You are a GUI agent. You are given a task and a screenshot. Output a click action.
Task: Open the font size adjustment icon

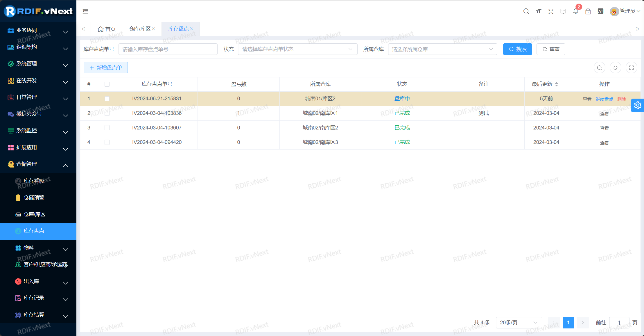pyautogui.click(x=539, y=11)
